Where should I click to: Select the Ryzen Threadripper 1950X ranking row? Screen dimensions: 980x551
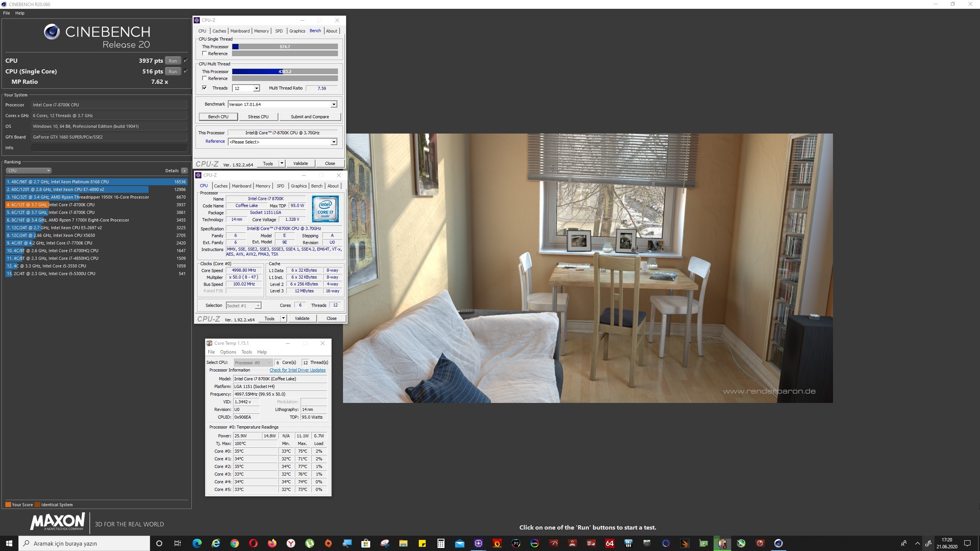(96, 197)
